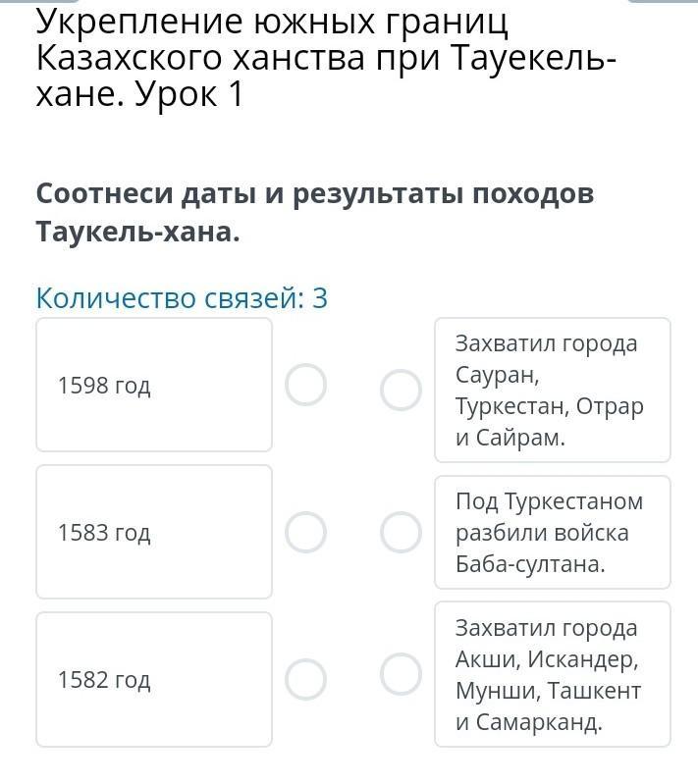Click the gray bar at top right
The width and height of the screenshot is (698, 784).
click(663, 2)
